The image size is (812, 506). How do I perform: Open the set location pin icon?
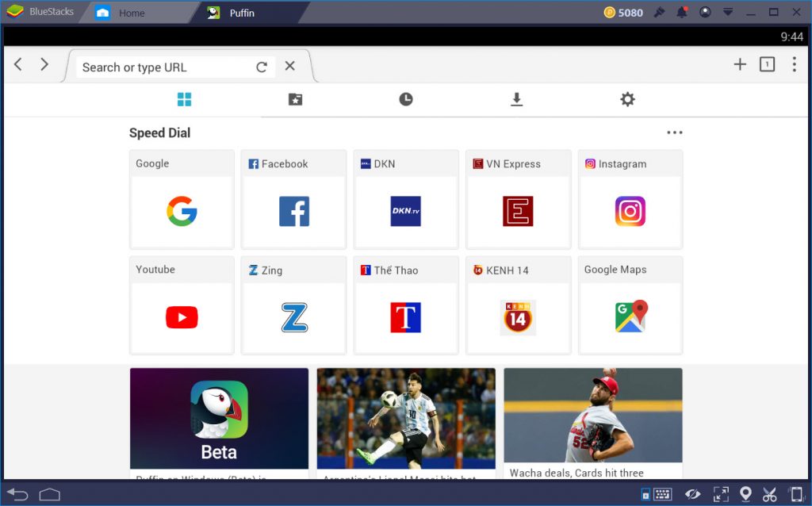pyautogui.click(x=745, y=494)
